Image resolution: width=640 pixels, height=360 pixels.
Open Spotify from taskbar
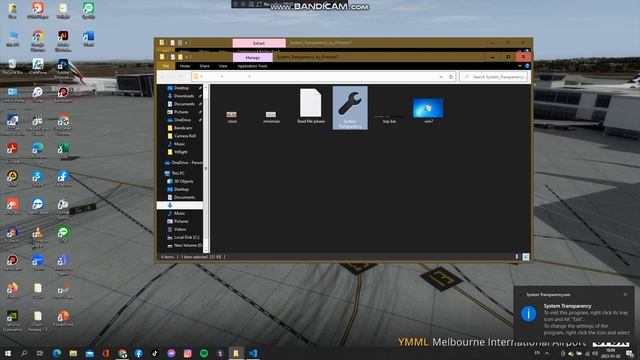pos(204,353)
